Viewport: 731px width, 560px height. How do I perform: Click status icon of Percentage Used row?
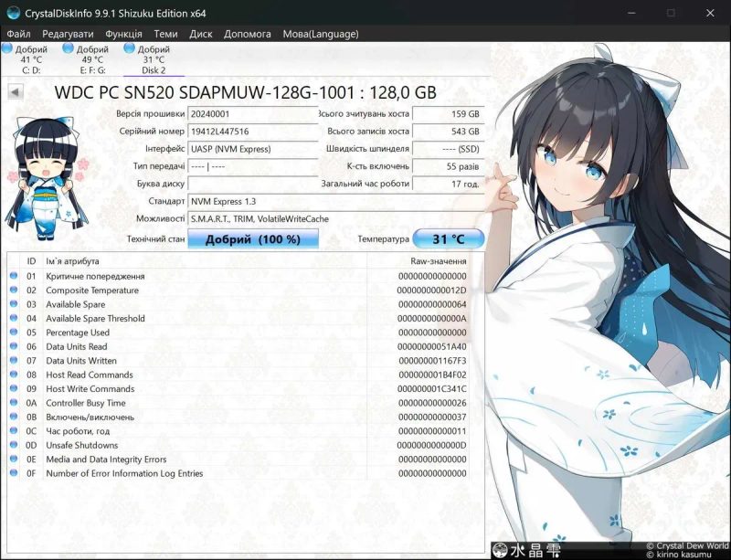click(14, 332)
